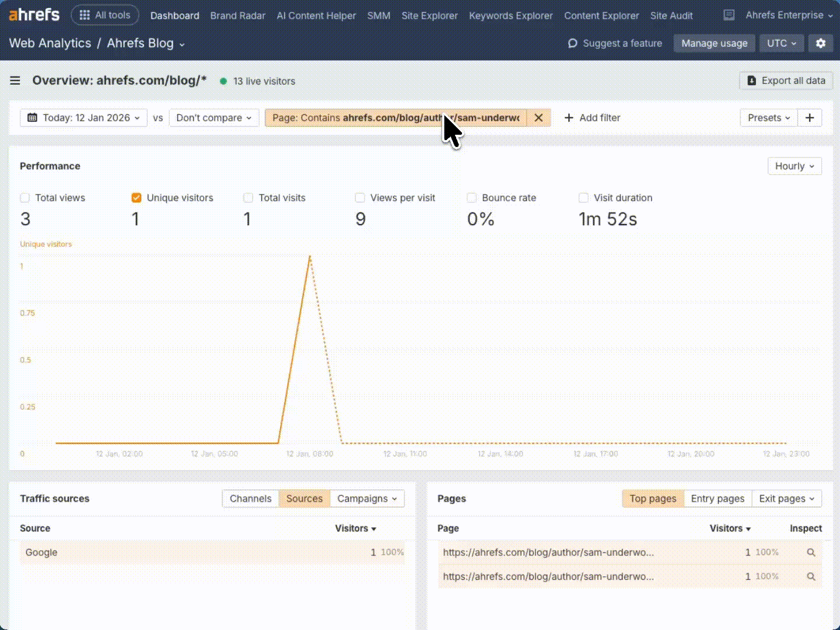Screen dimensions: 840x630
Task: Inspect the first page row magnifier
Action: [x=811, y=552]
